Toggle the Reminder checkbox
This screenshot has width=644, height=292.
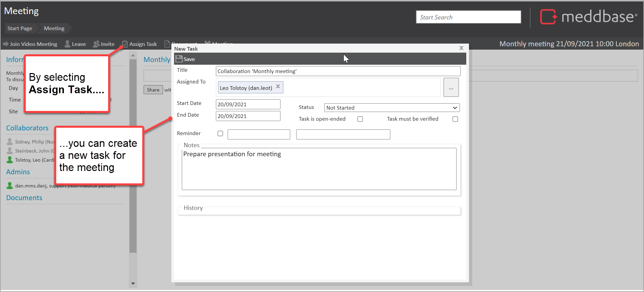[220, 133]
